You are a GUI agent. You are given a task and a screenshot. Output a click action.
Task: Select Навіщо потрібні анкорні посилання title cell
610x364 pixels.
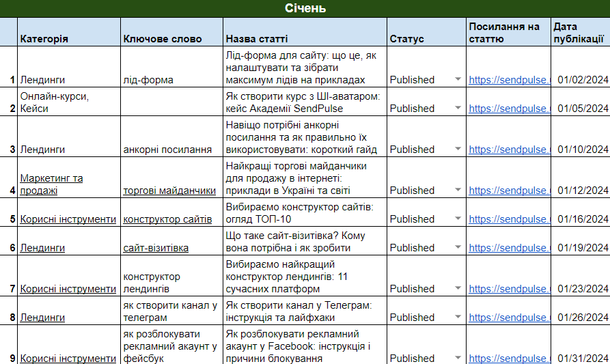tap(305, 137)
